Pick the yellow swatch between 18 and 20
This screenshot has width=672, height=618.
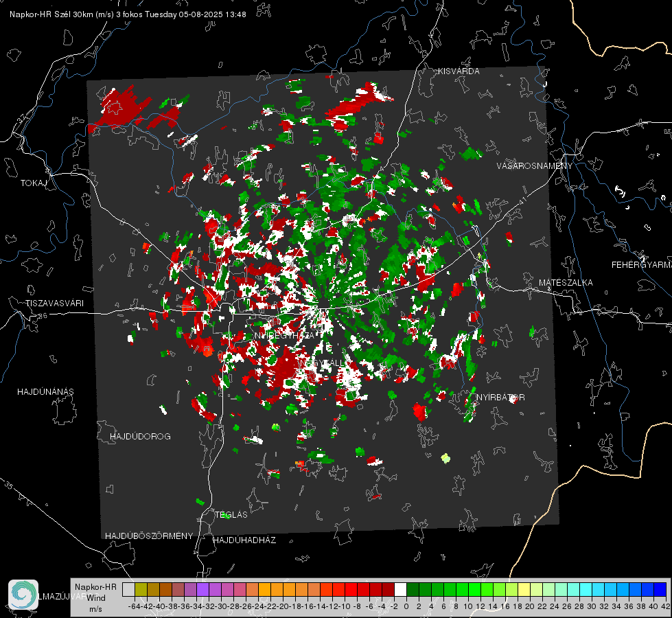pyautogui.click(x=524, y=589)
